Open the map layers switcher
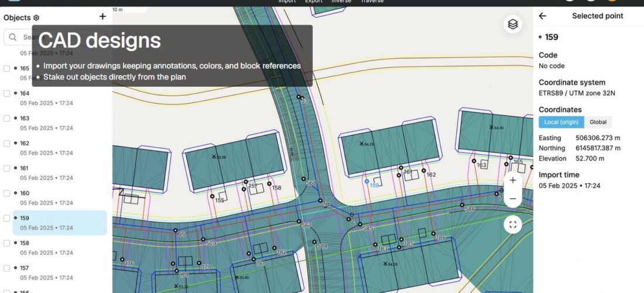This screenshot has height=293, width=644. point(513,24)
